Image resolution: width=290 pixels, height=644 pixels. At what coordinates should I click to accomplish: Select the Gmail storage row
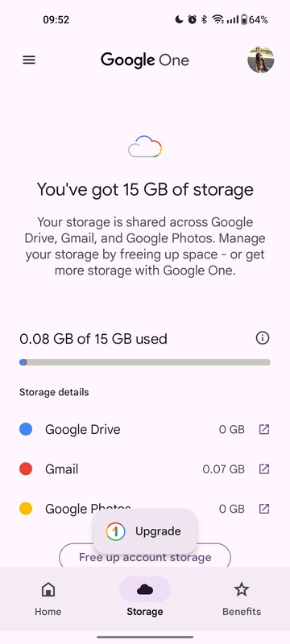coord(145,469)
